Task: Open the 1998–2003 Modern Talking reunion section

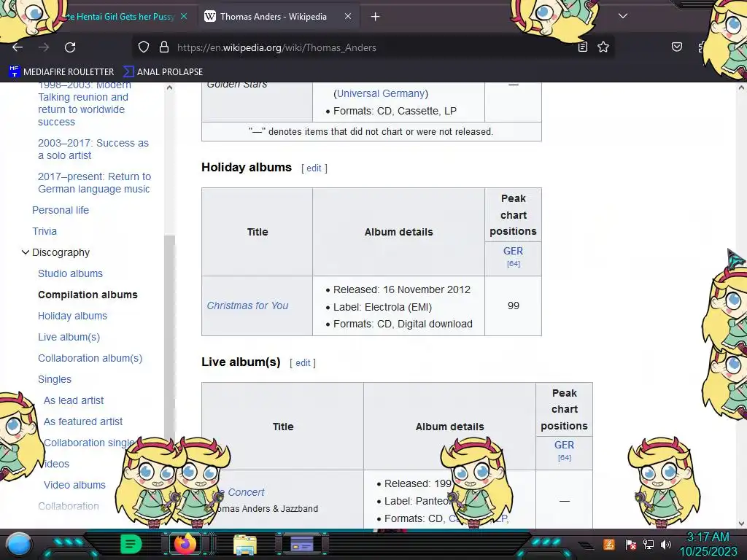Action: point(85,104)
